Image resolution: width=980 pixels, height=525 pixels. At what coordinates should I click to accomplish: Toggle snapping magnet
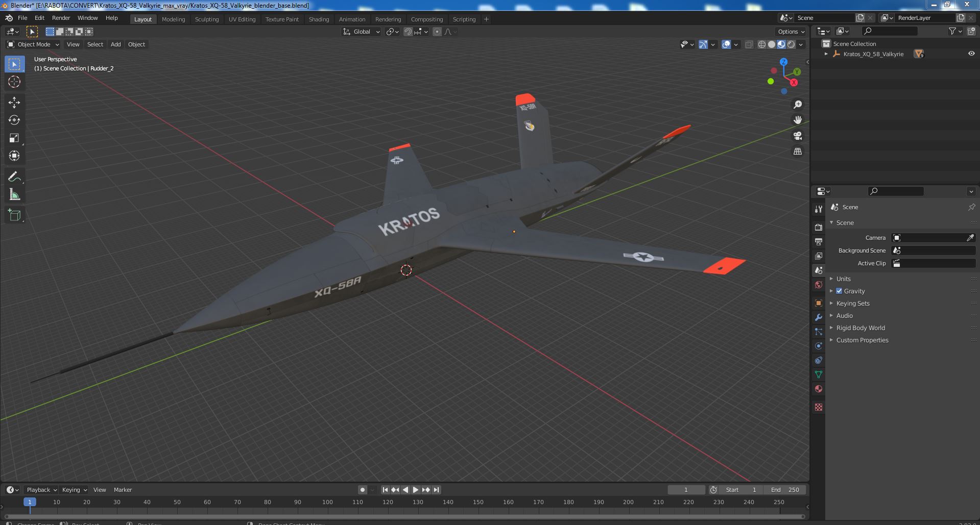(408, 32)
